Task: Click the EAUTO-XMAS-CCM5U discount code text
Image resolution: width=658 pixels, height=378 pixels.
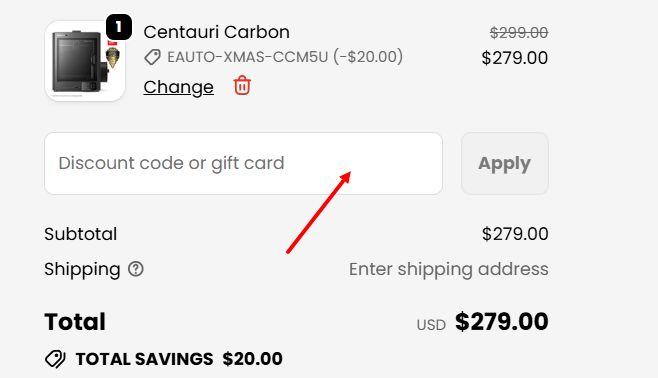Action: coord(248,57)
